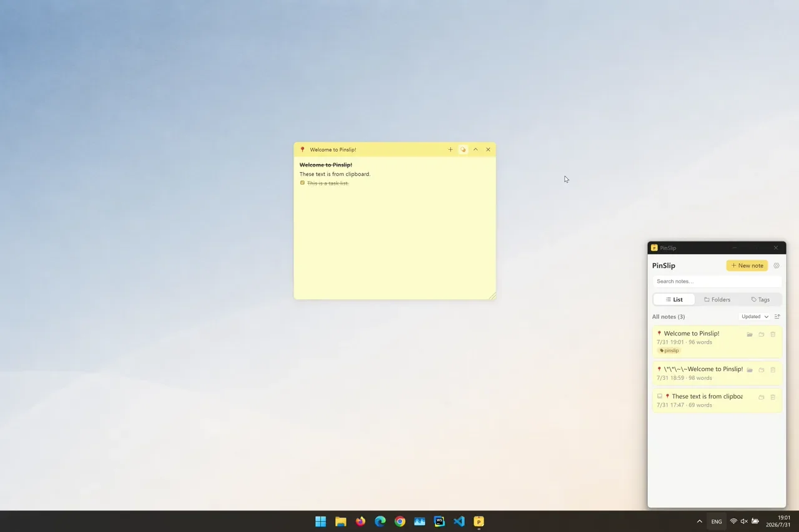Click the 'Search notes…' field

pyautogui.click(x=717, y=281)
